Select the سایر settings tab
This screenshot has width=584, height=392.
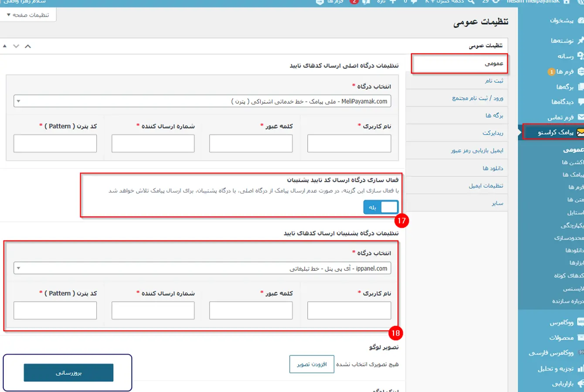[457, 203]
